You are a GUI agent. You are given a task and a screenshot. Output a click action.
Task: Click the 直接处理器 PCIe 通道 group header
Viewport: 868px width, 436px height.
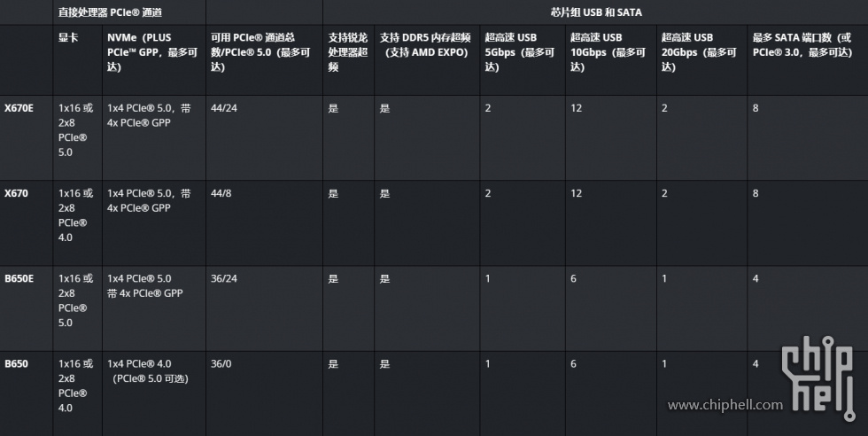(110, 12)
